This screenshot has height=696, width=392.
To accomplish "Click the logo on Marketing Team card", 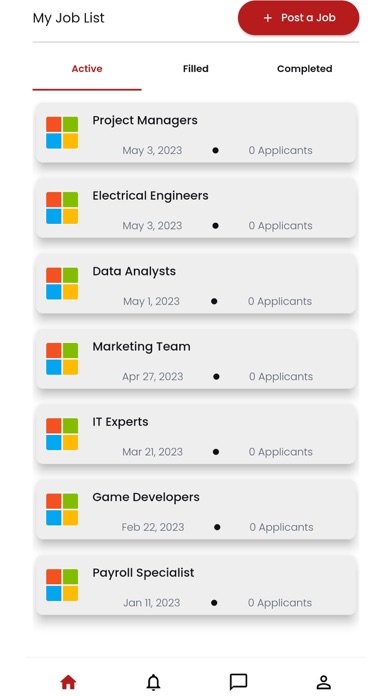I will click(x=62, y=359).
